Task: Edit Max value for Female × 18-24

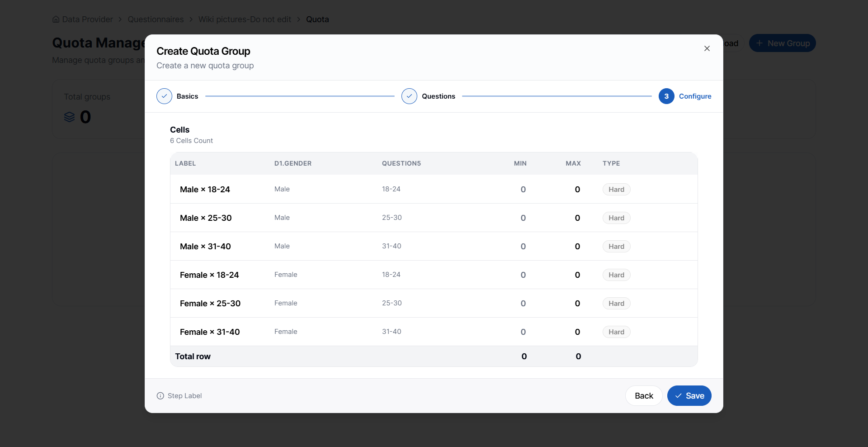Action: 577,275
